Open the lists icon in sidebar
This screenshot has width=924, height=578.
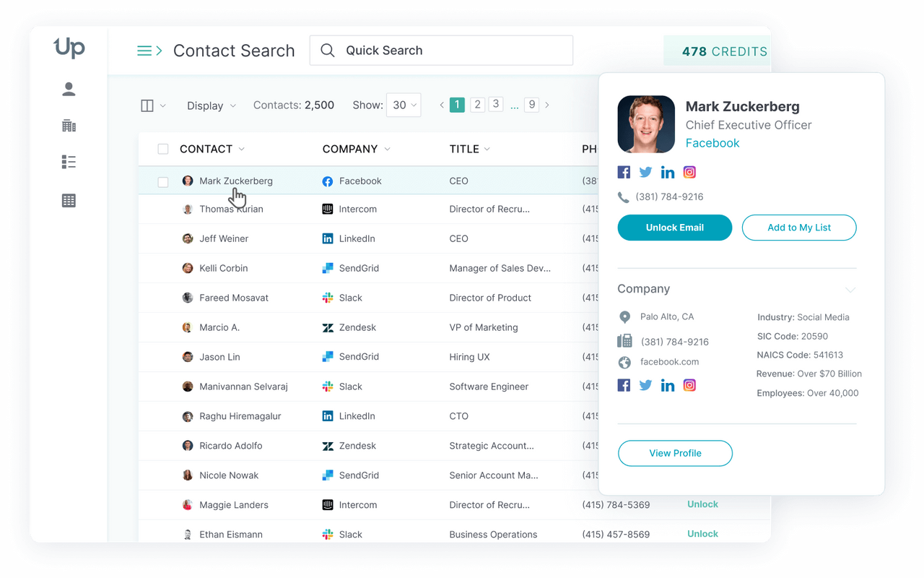(69, 162)
